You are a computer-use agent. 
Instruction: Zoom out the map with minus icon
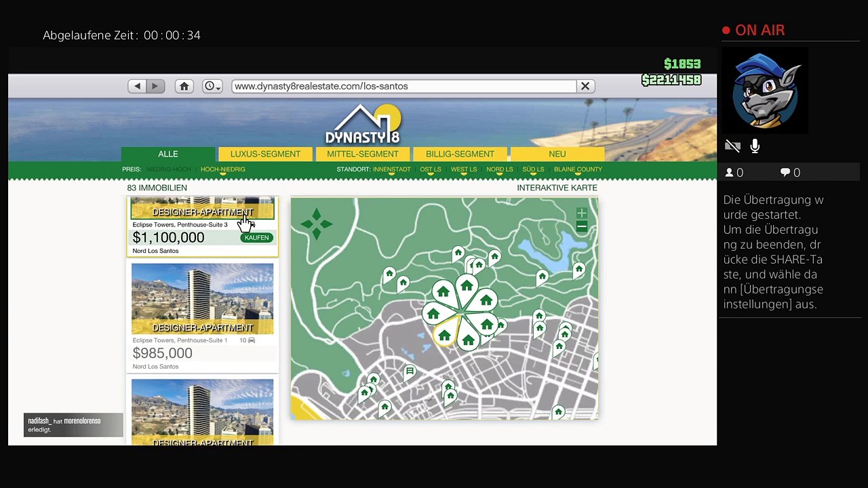tap(582, 227)
